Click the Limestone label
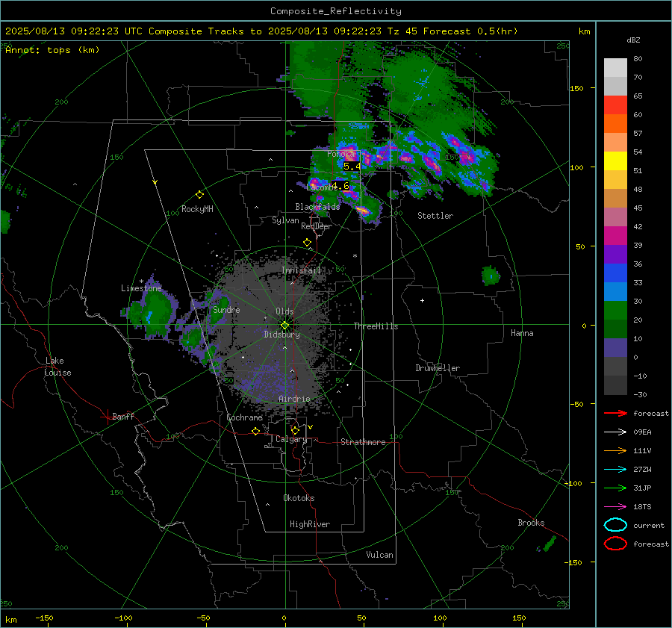This screenshot has width=672, height=628. coord(141,288)
